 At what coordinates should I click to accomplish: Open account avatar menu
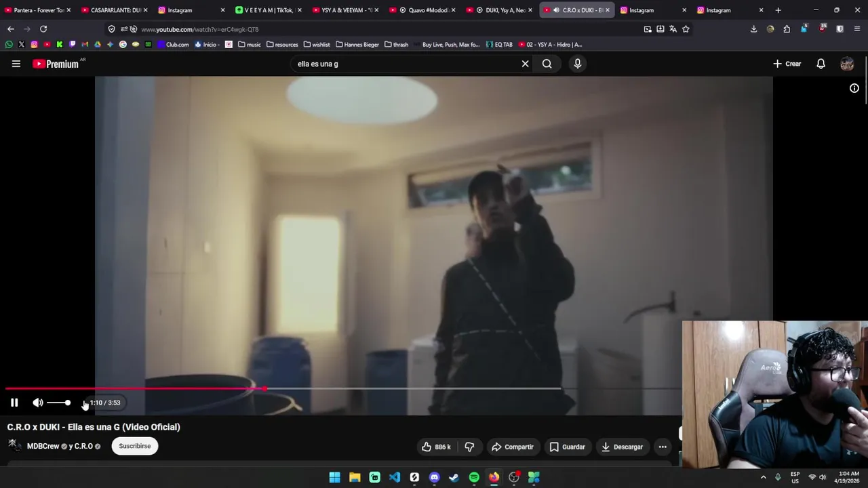[x=847, y=64]
